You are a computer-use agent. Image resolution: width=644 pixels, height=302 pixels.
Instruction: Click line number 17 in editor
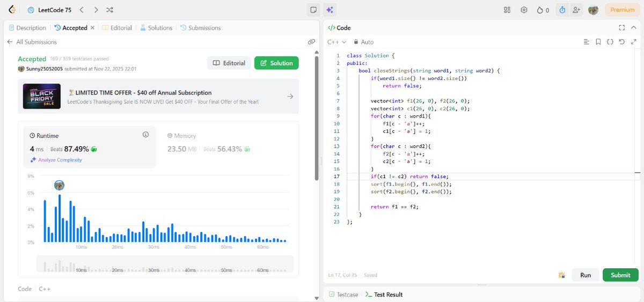pos(336,176)
